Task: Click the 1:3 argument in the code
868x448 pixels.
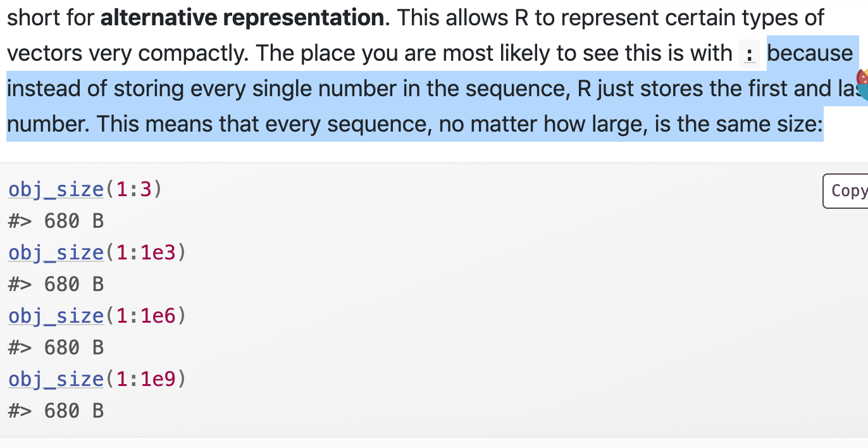Action: (134, 189)
